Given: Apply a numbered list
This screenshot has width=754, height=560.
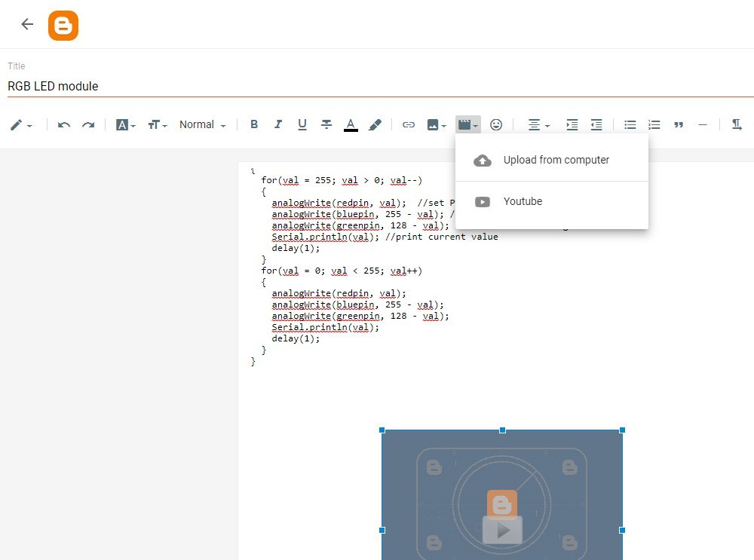Looking at the screenshot, I should (x=654, y=125).
